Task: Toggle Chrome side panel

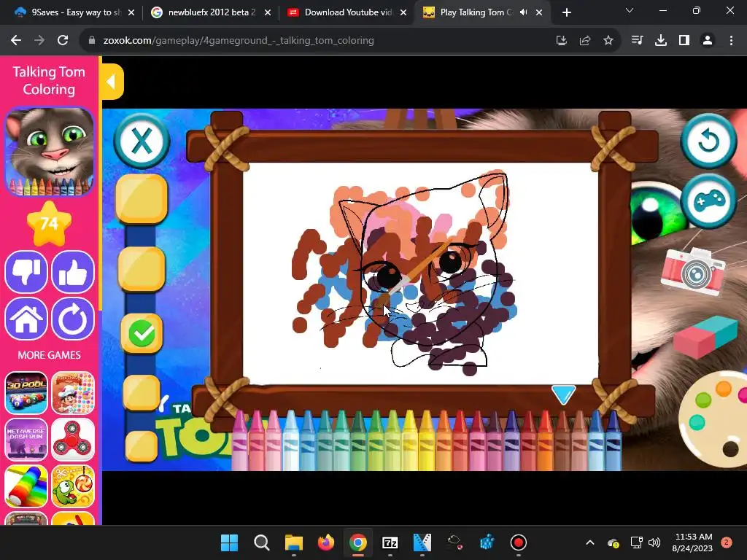Action: pos(684,41)
